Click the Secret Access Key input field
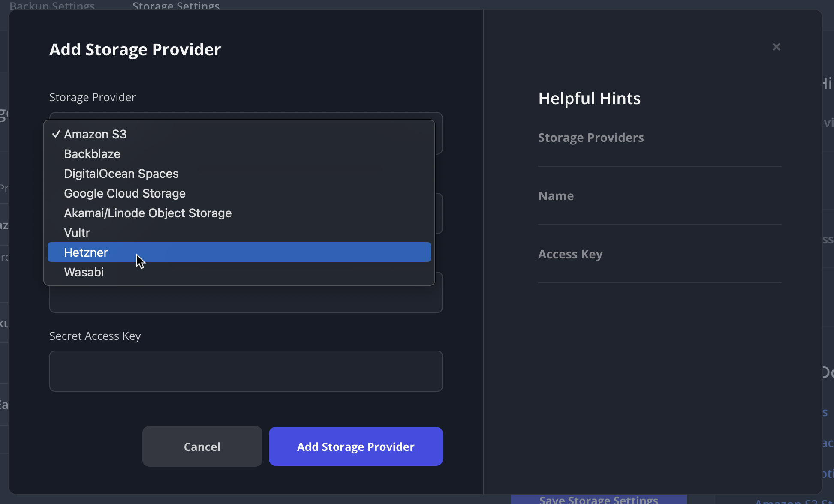This screenshot has height=504, width=834. tap(246, 371)
